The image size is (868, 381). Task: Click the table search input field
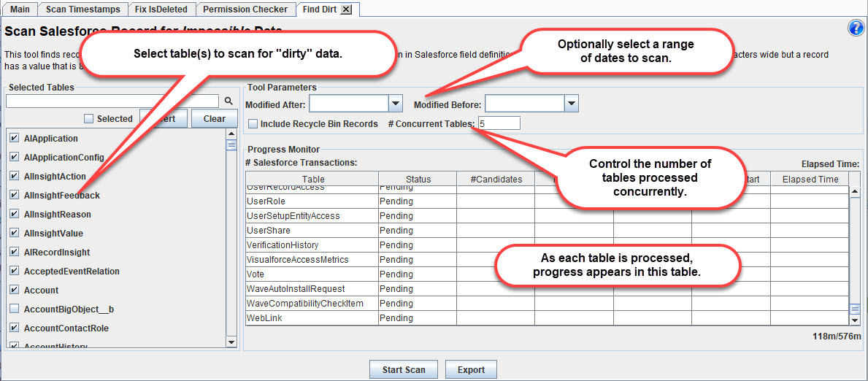pos(112,101)
